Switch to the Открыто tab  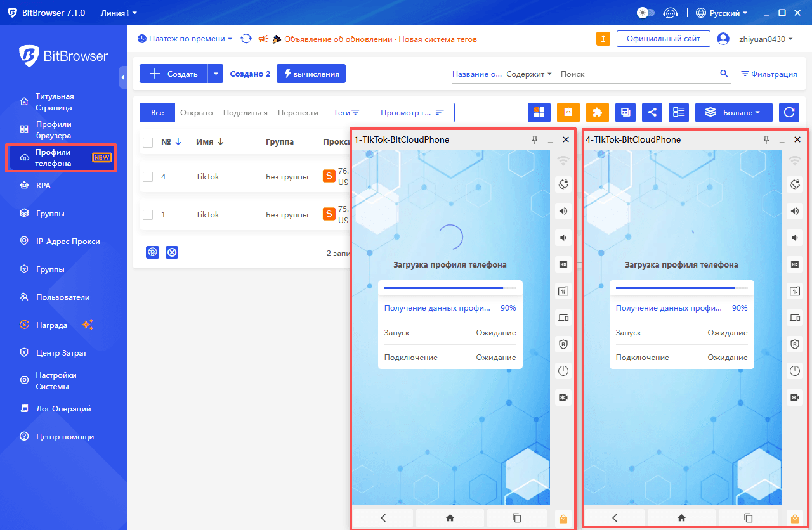click(x=196, y=112)
